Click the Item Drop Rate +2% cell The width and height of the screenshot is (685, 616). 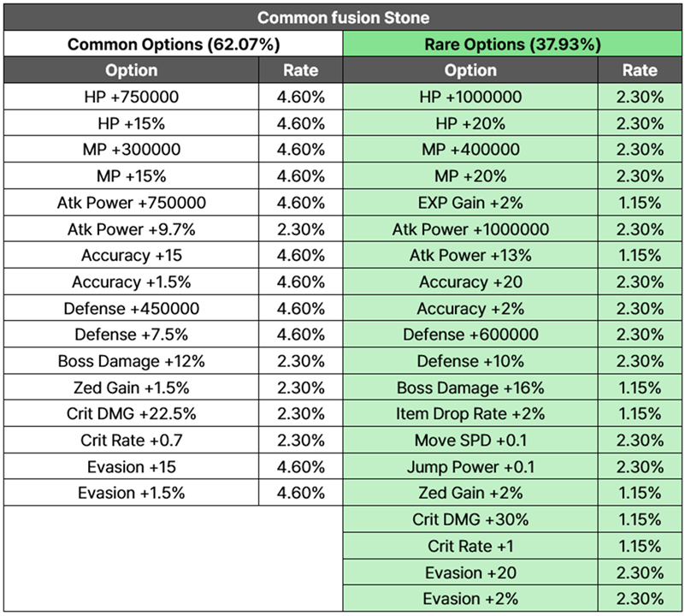(470, 413)
